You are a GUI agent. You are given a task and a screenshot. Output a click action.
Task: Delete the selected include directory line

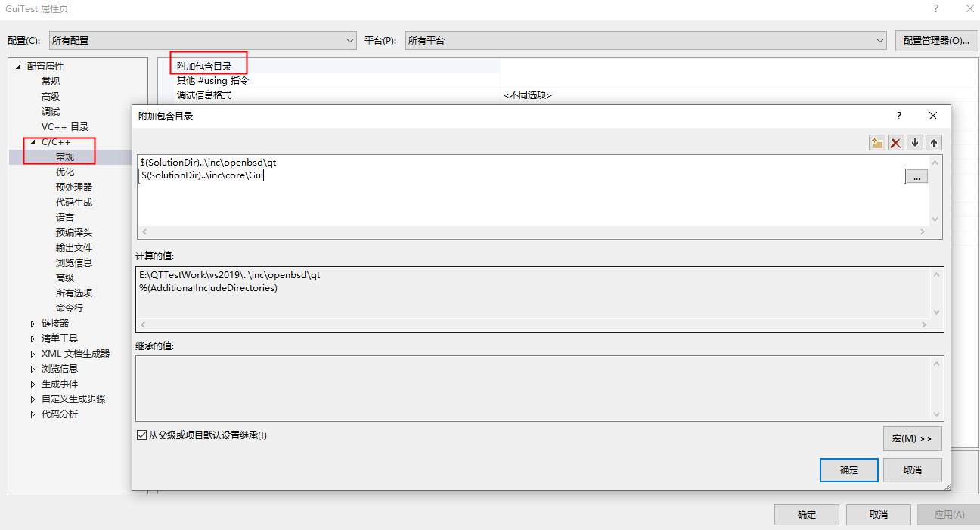point(896,143)
